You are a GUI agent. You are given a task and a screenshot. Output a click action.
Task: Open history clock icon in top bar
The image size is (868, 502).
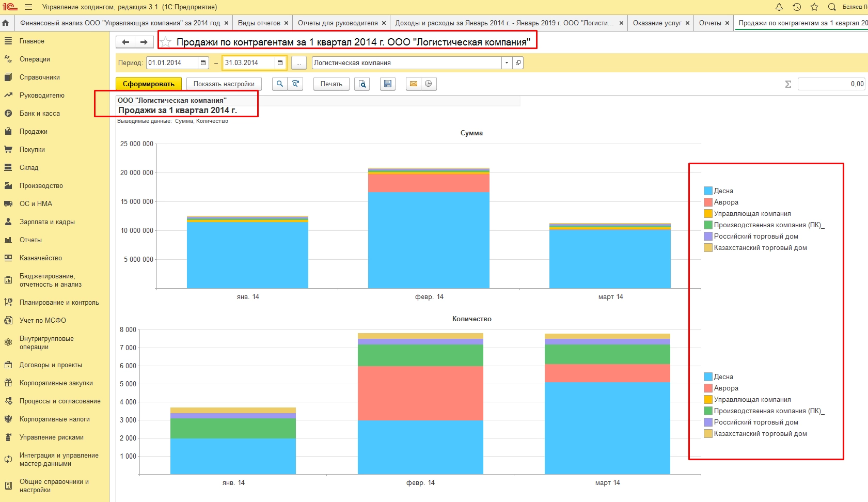point(797,7)
